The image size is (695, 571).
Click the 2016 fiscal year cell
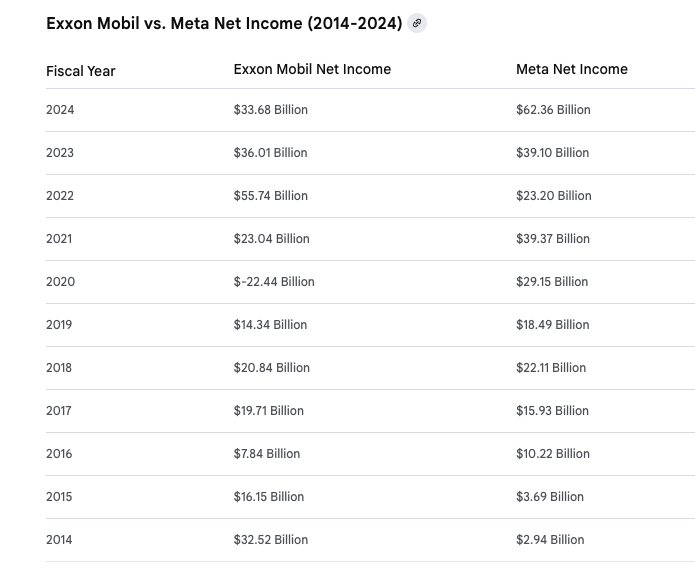(x=60, y=454)
